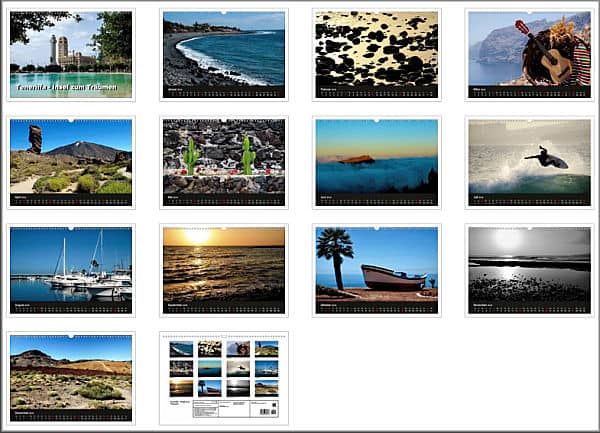The height and width of the screenshot is (433, 600).
Task: Open the island above clouds sunset page
Action: (377, 163)
